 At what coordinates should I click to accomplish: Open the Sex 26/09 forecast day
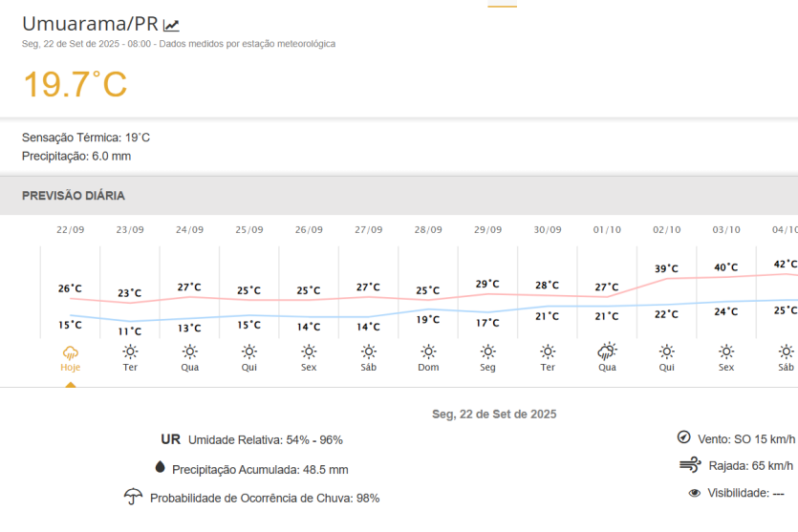tap(309, 306)
